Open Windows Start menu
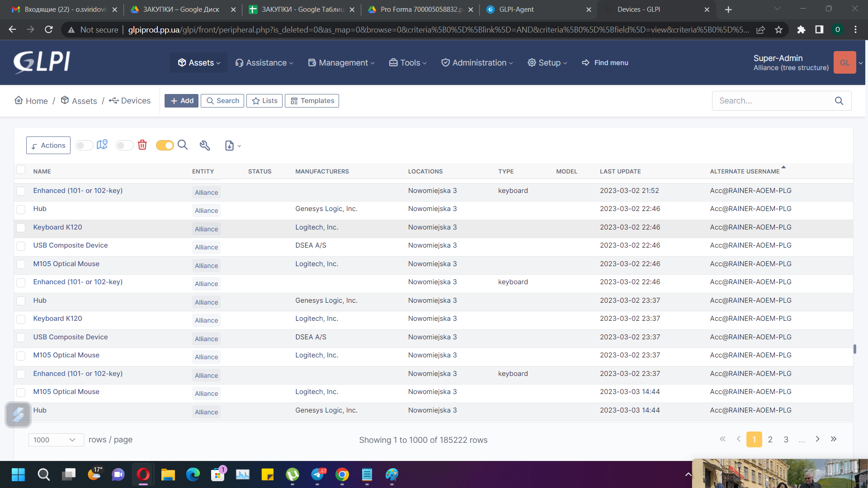The height and width of the screenshot is (488, 868). [x=19, y=474]
